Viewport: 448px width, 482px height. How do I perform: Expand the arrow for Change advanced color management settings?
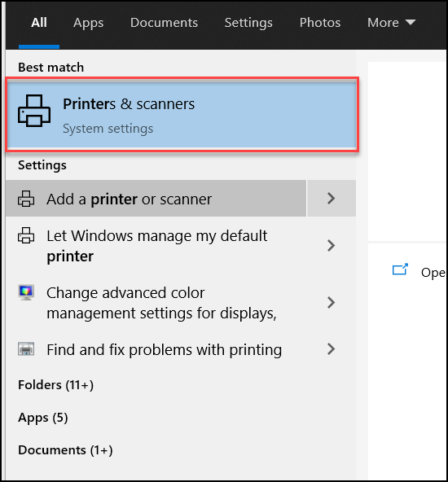[332, 303]
